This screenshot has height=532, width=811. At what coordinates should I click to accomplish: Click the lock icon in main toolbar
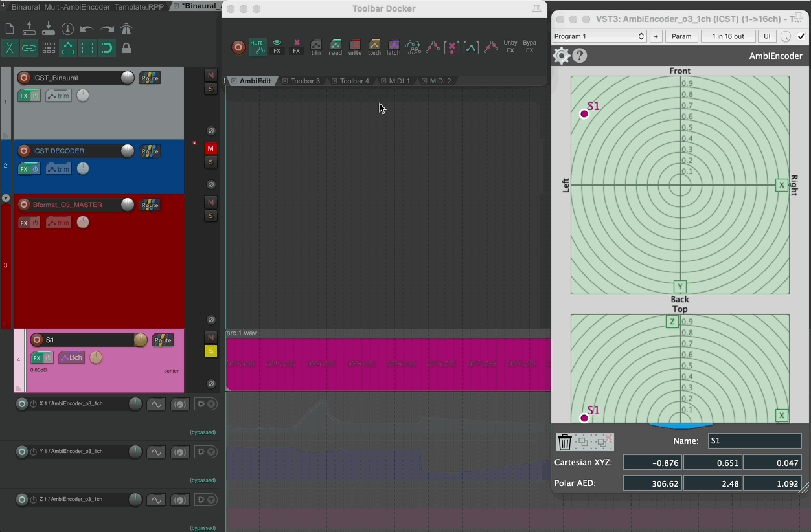(126, 48)
